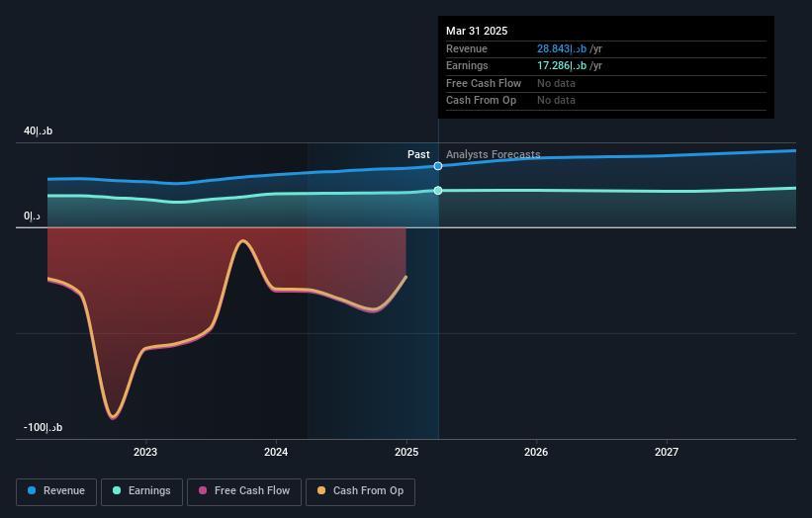
Task: Click the Past section label
Action: tap(418, 154)
